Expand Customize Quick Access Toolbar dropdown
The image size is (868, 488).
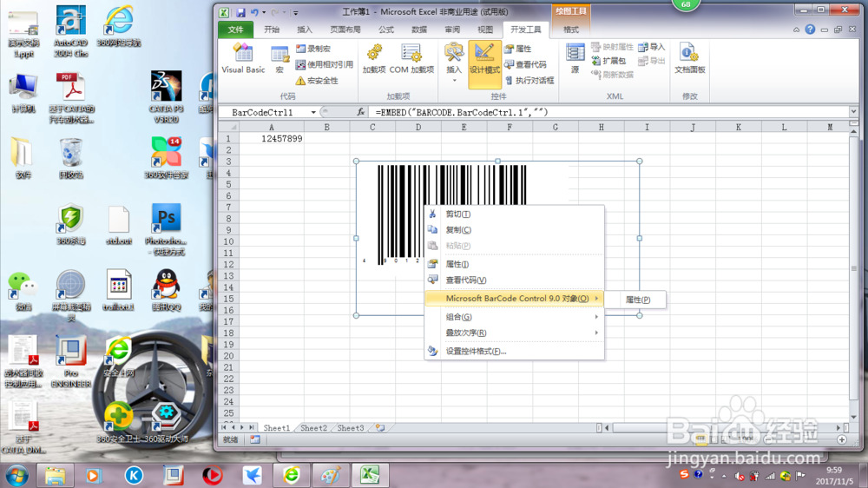[x=296, y=13]
